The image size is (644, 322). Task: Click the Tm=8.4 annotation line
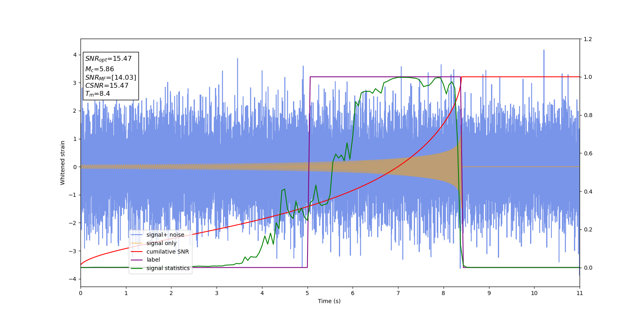point(97,94)
